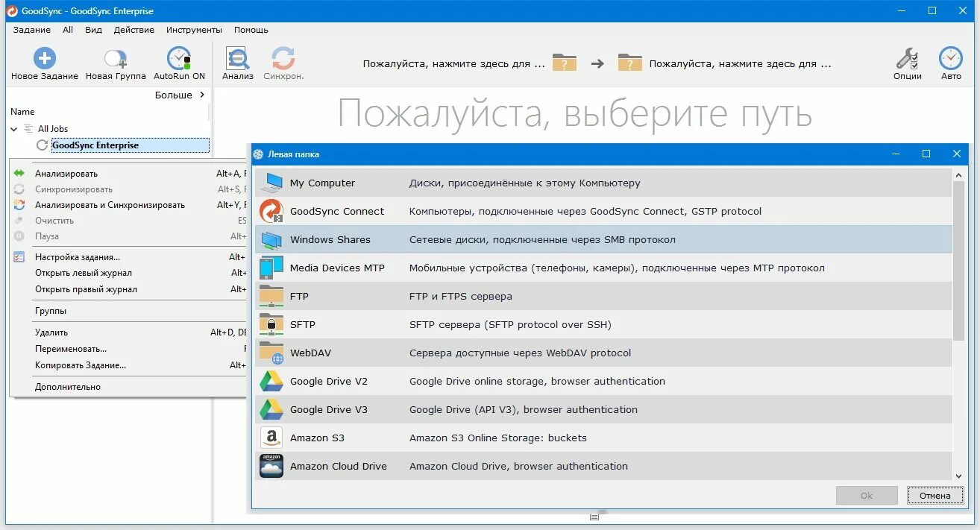The image size is (980, 530).
Task: Open the Задание menu
Action: click(x=32, y=30)
